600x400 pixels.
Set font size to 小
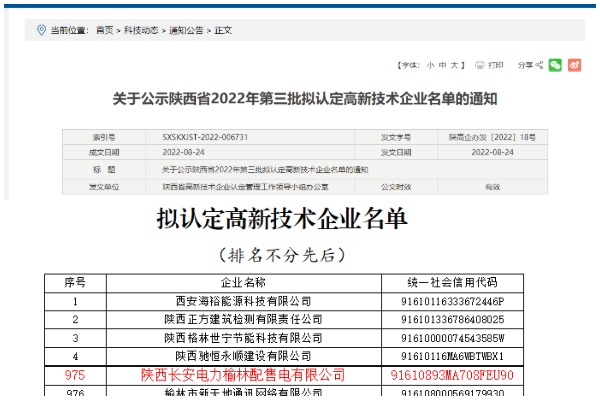(x=430, y=65)
